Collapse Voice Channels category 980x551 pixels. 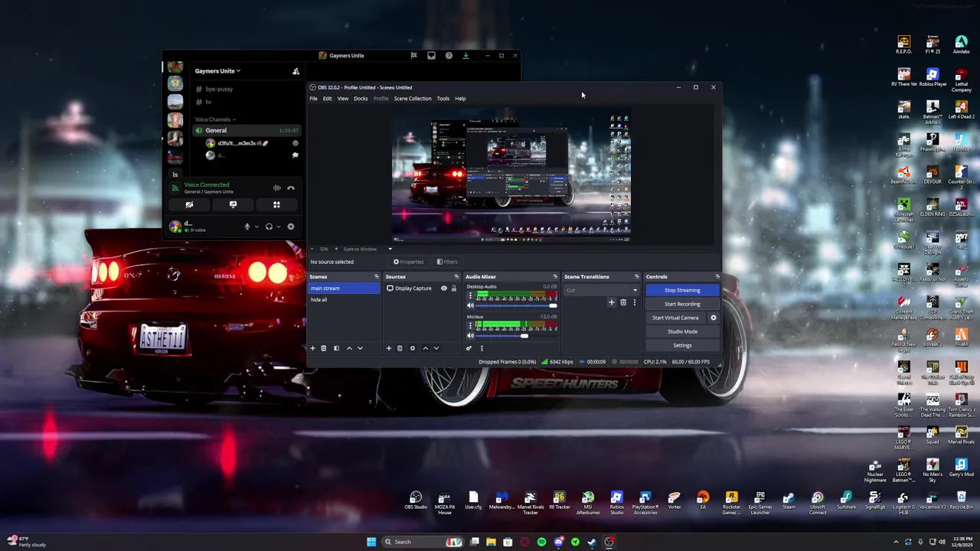point(215,119)
